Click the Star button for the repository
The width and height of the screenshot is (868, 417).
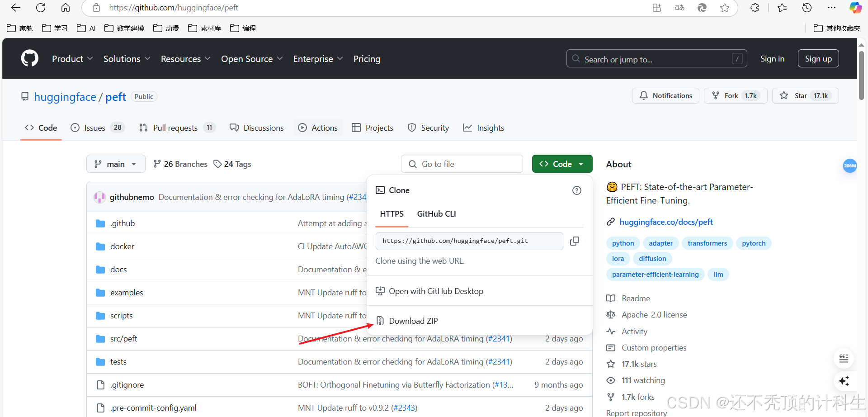806,96
